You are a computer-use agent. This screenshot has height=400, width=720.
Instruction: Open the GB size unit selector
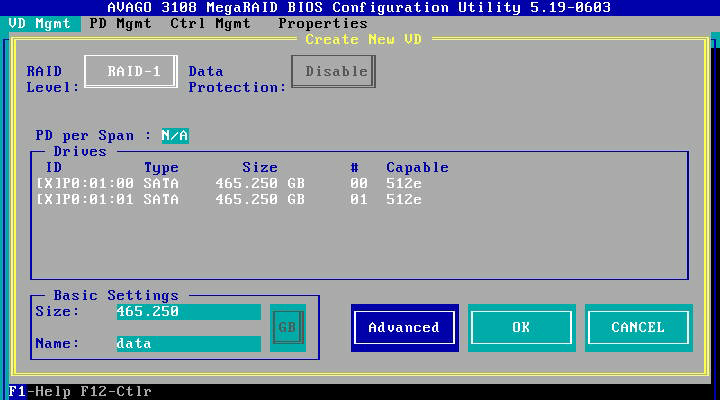(288, 328)
